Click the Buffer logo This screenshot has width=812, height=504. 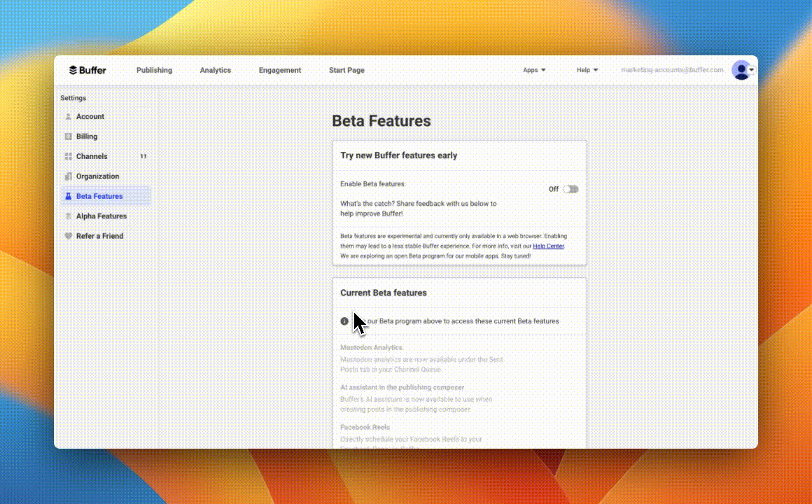point(87,70)
